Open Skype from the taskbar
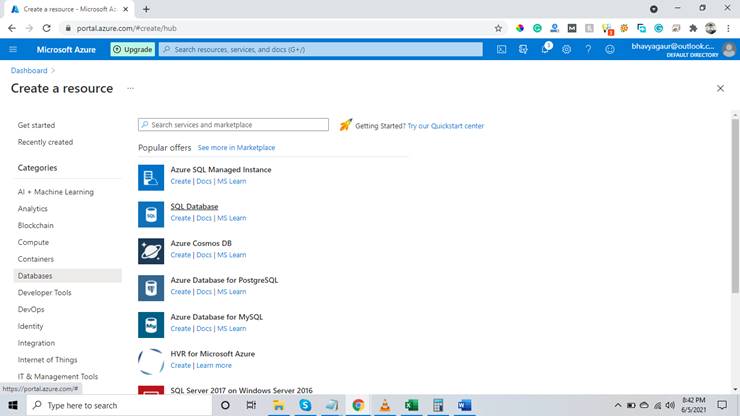The image size is (740, 416). (305, 405)
